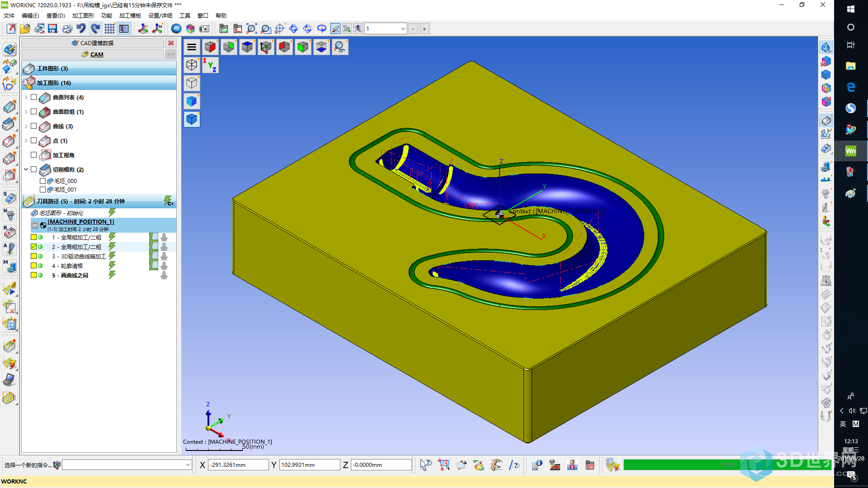This screenshot has width=868, height=488.
Task: Click the minus button beside view dropdown
Action: coord(413,29)
